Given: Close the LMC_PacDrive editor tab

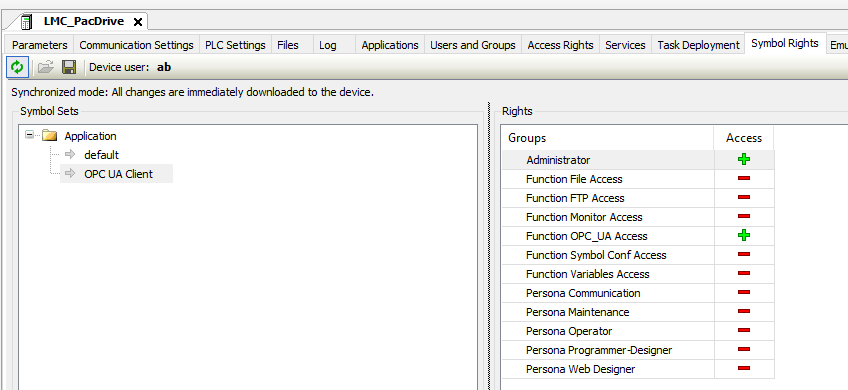Looking at the screenshot, I should pyautogui.click(x=138, y=22).
